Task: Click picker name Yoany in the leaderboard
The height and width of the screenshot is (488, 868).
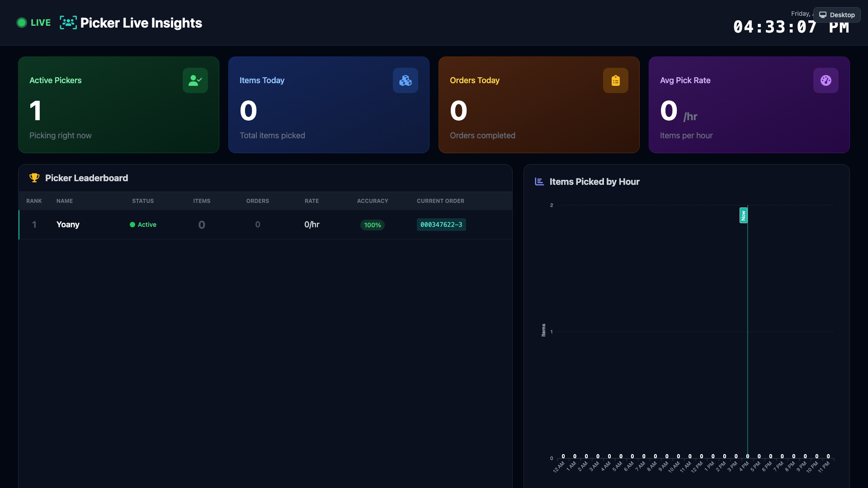Action: tap(68, 225)
